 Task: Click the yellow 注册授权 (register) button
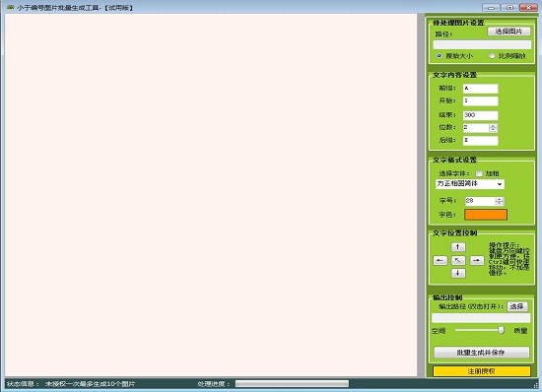point(482,371)
